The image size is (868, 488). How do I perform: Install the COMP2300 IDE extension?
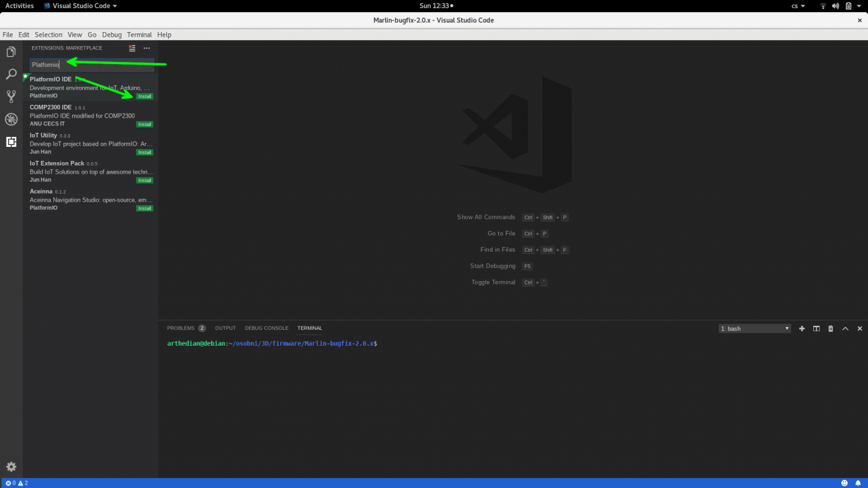tap(145, 124)
